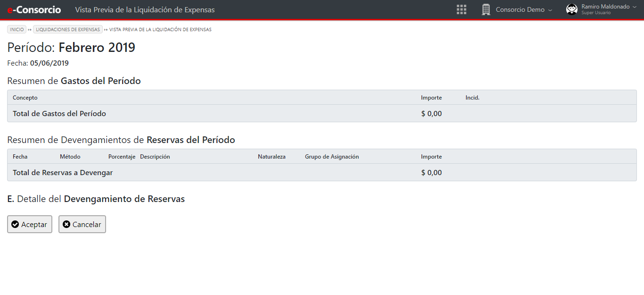644x295 pixels.
Task: Click the checkmark icon on the Aceptar button
Action: 15,225
